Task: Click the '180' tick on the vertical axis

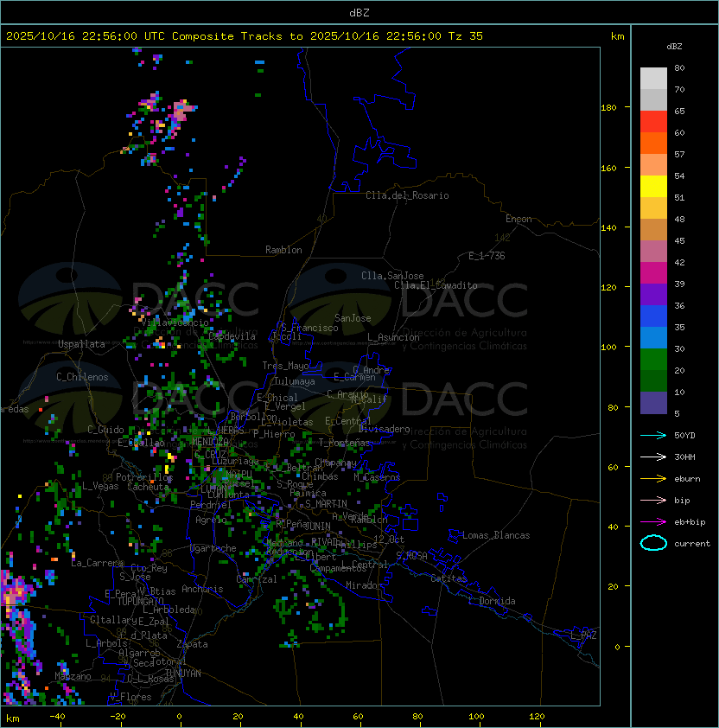Action: (608, 108)
